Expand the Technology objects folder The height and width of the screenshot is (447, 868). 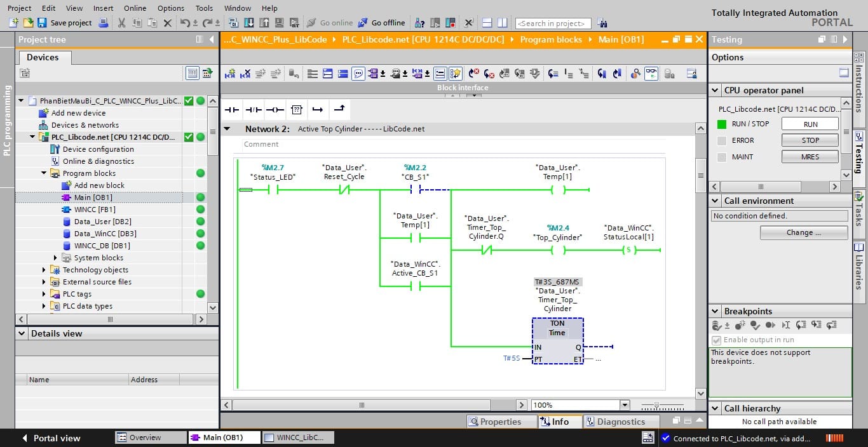44,270
